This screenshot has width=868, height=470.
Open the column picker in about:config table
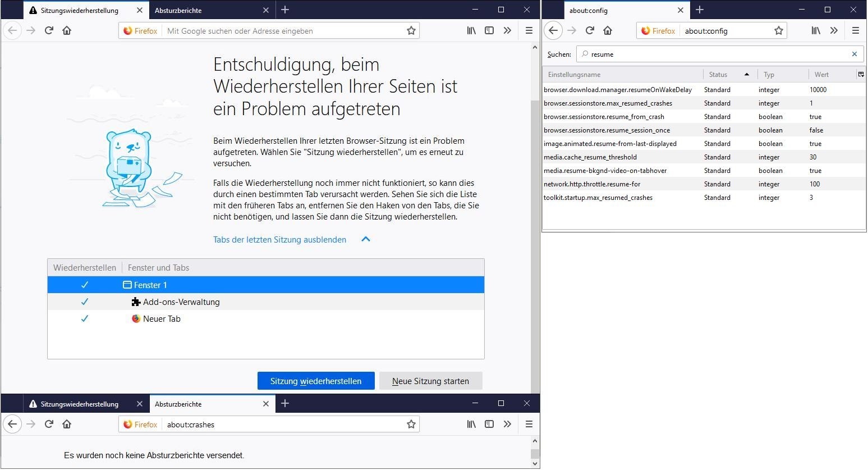coord(861,74)
